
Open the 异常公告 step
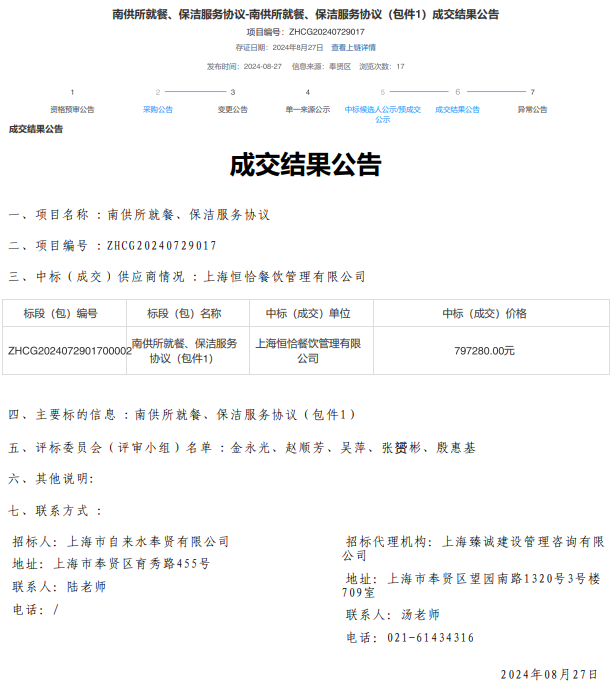tap(532, 109)
